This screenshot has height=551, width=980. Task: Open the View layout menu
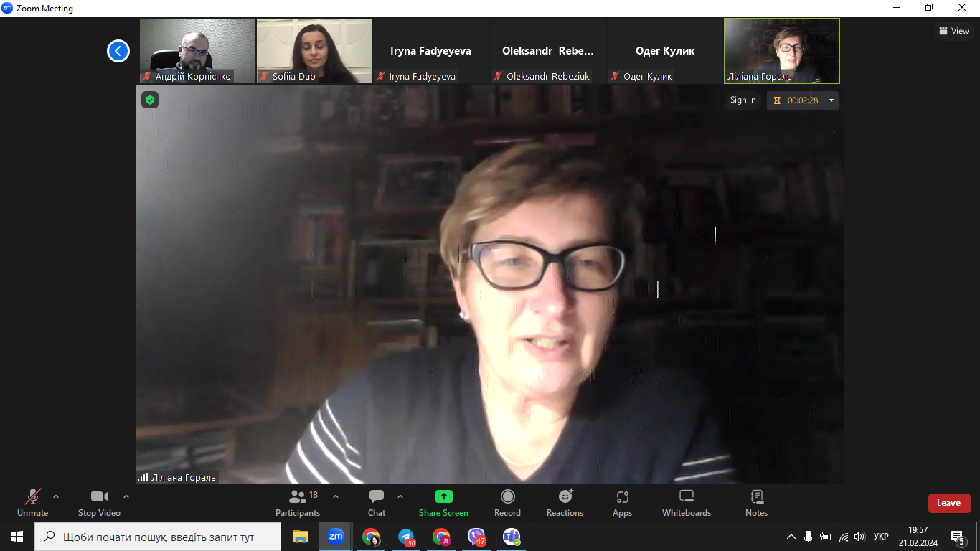[x=953, y=31]
